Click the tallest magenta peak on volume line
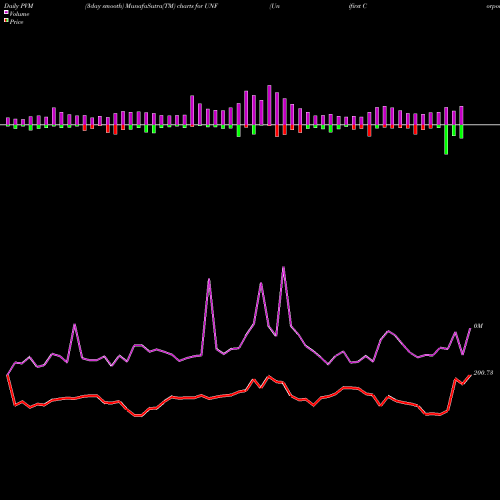This screenshot has height=500, width=500. pos(283,267)
